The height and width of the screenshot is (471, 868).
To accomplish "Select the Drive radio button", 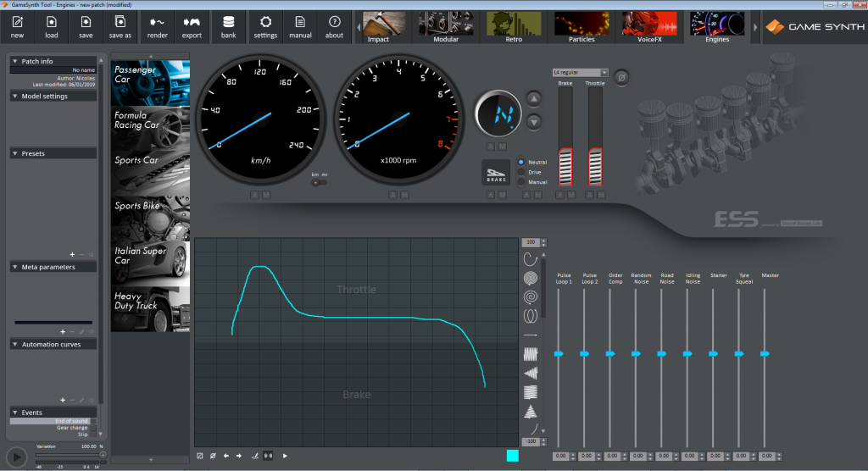I will tap(521, 172).
